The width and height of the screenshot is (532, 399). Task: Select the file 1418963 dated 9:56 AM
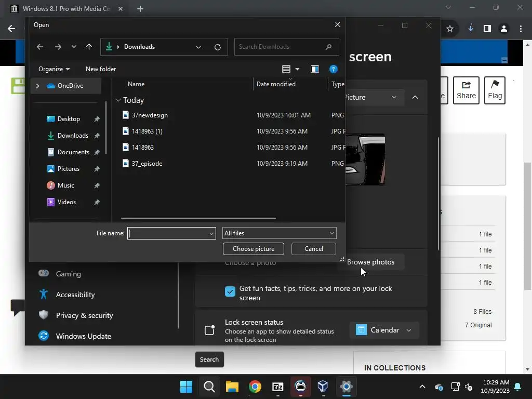point(143,147)
